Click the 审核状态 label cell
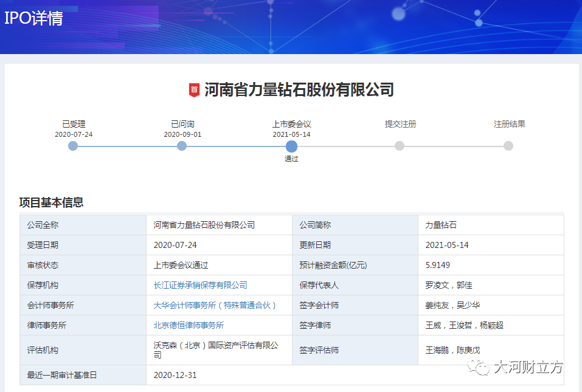Screen dimensions: 582x392 83,265
